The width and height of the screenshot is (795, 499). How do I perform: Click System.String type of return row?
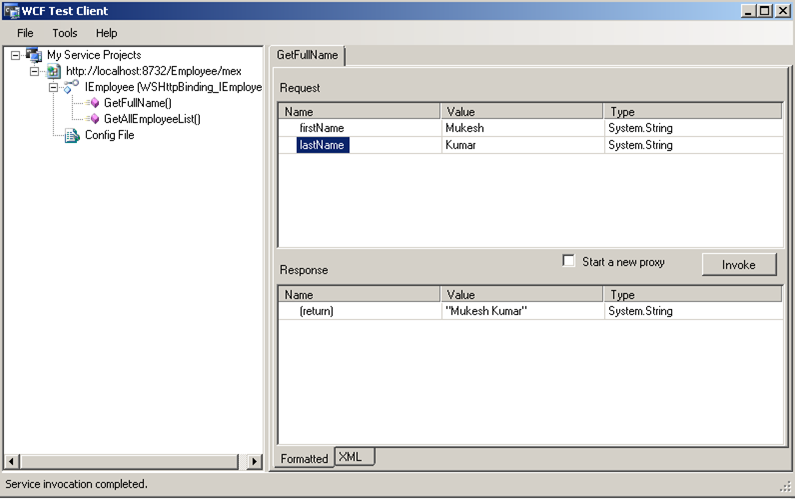coord(640,311)
